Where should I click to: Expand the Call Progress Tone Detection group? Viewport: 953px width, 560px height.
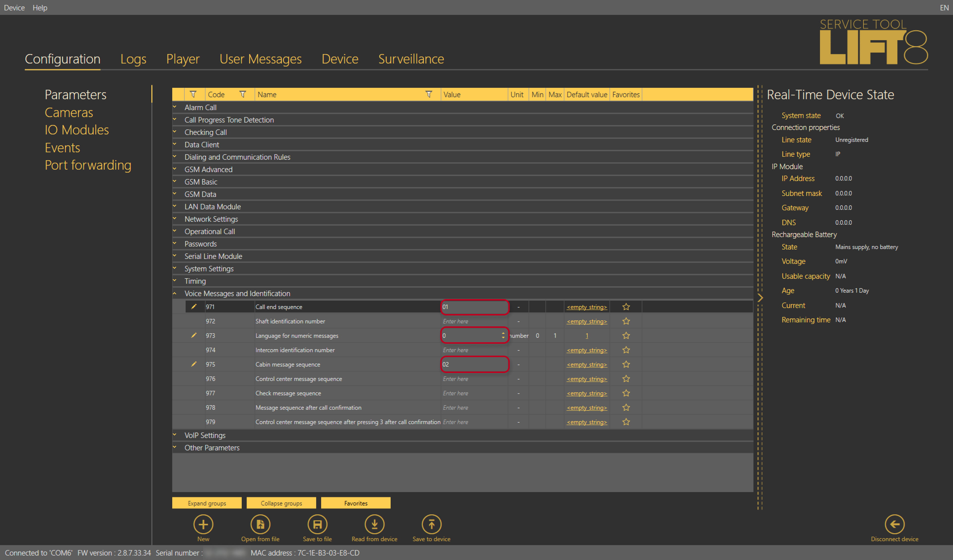pos(175,120)
